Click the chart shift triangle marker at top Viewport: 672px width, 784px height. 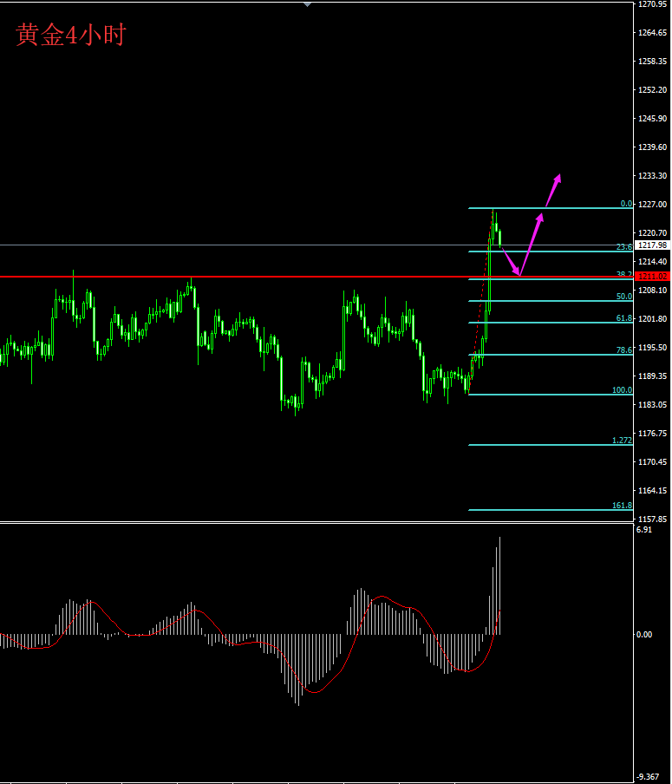coord(307,4)
